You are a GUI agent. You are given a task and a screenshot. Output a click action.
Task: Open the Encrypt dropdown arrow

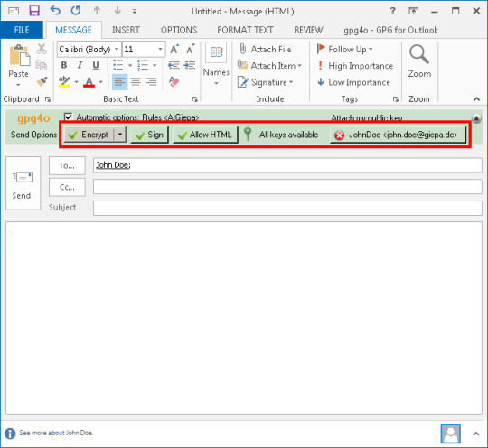pyautogui.click(x=120, y=135)
